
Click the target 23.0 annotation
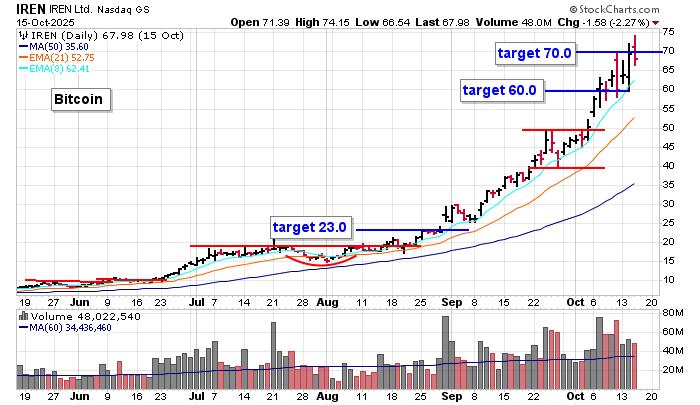pos(309,227)
